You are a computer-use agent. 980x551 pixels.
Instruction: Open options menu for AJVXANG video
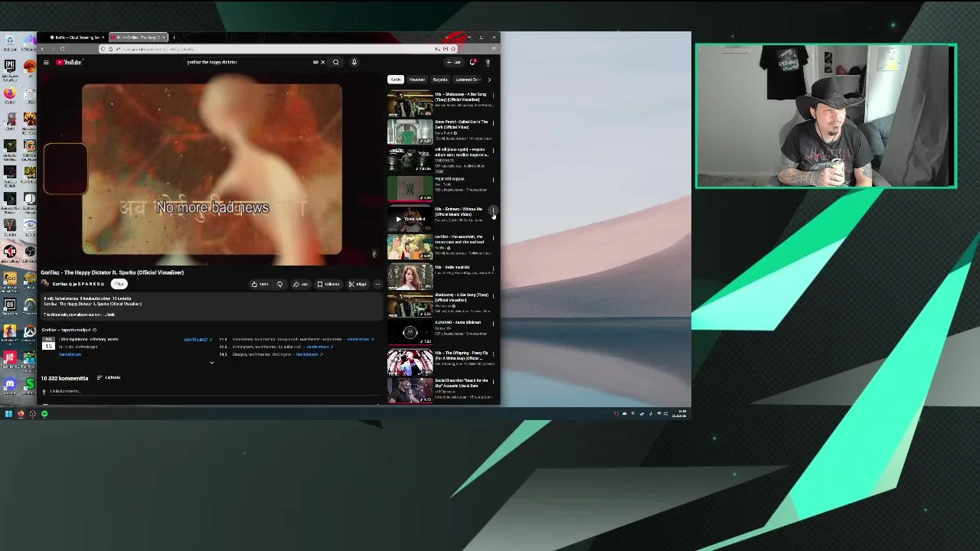coord(493,323)
